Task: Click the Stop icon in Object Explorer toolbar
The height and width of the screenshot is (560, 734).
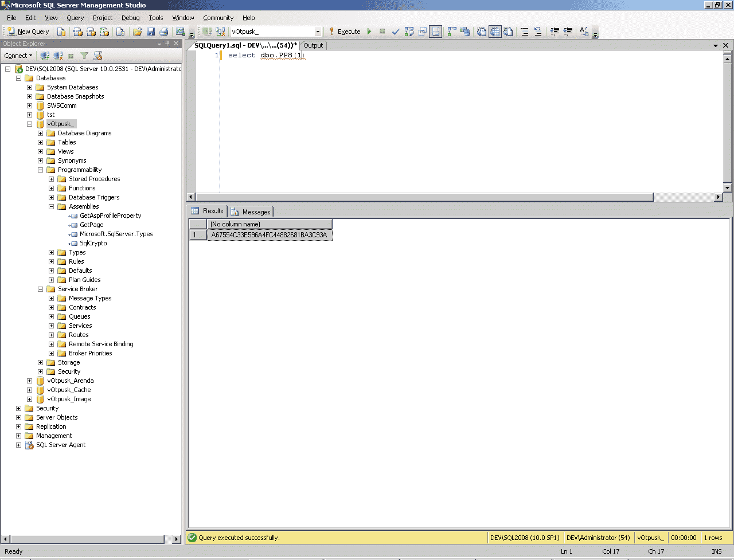Action: (71, 56)
